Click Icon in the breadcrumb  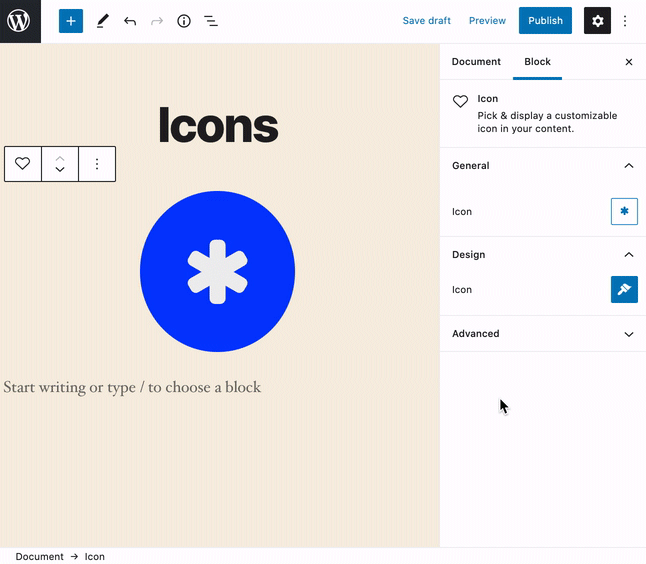pyautogui.click(x=95, y=557)
